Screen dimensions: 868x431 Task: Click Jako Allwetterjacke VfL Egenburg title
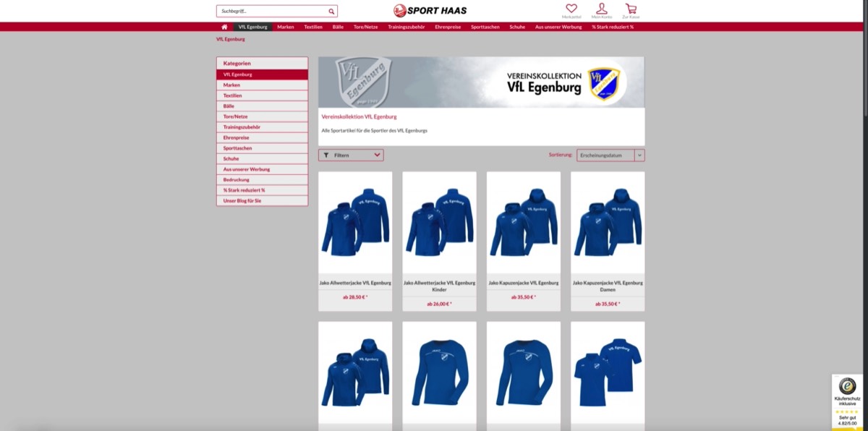355,283
